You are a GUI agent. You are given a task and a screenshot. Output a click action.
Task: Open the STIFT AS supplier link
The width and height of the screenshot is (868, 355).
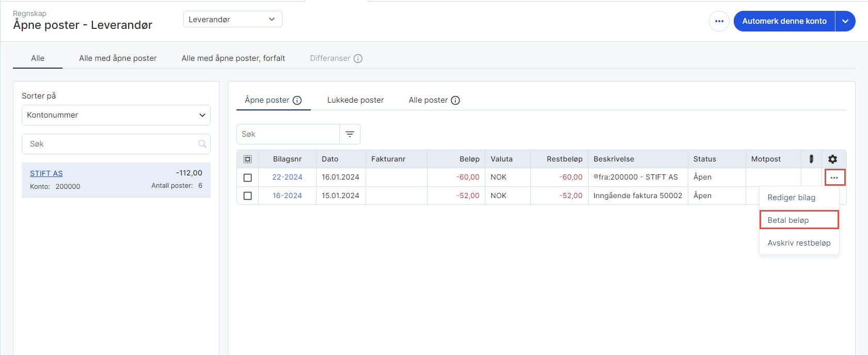(46, 173)
